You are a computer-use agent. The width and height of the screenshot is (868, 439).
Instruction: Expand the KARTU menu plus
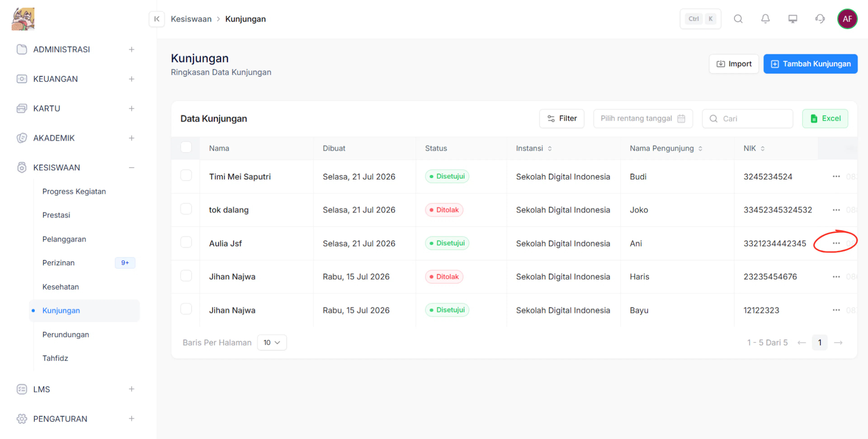point(131,108)
